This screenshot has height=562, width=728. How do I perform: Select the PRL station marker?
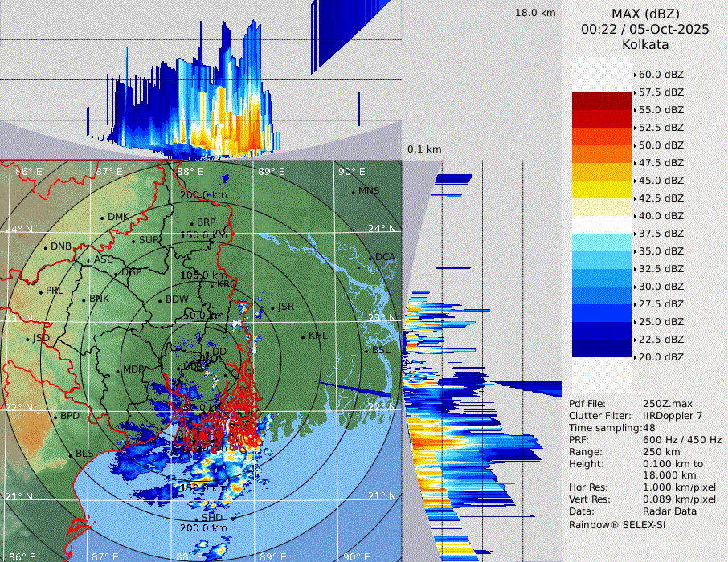[40, 291]
